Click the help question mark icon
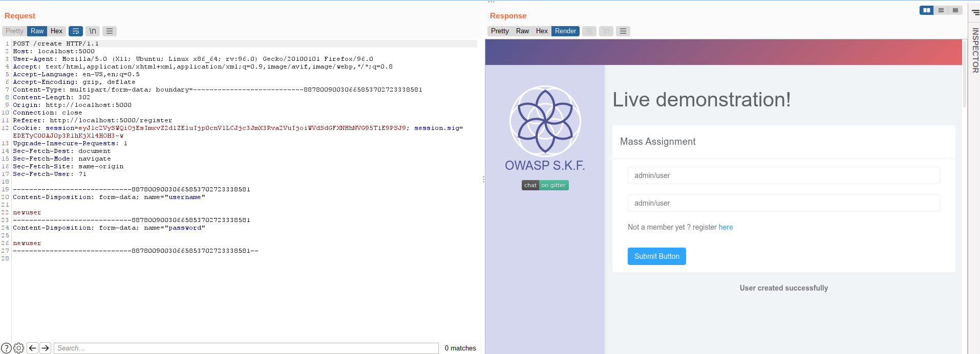Image resolution: width=980 pixels, height=354 pixels. tap(6, 348)
